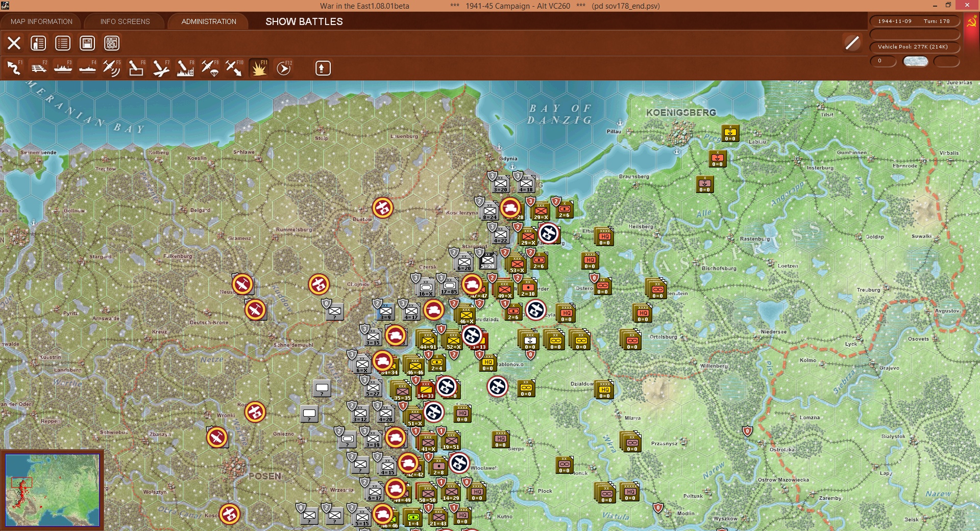Select the German unit counter labeled 16=X
The image size is (980, 531).
coord(426,288)
